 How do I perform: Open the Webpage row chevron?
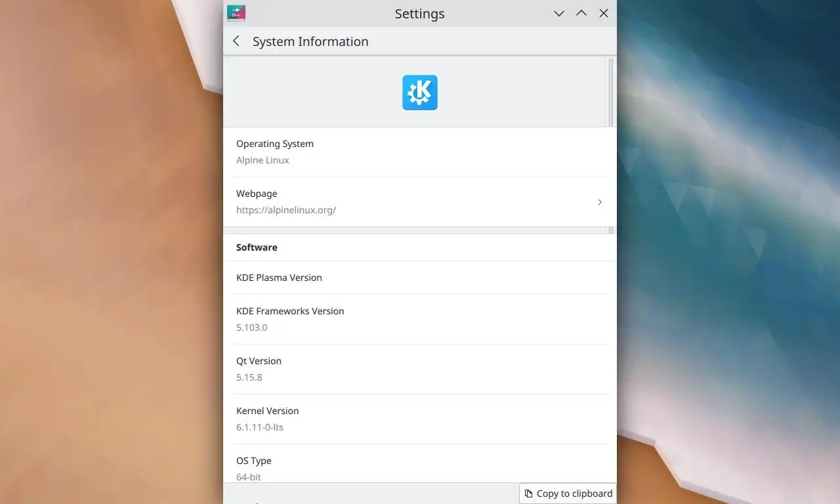point(600,202)
